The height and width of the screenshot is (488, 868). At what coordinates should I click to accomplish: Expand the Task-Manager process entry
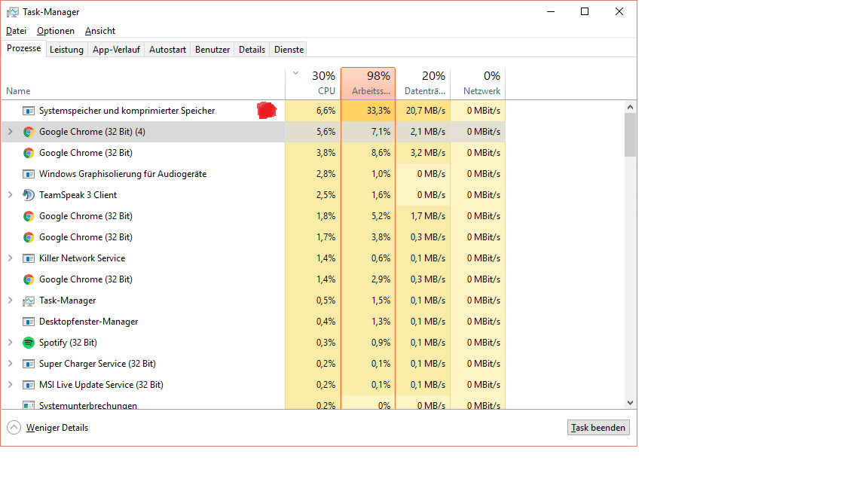coord(10,300)
